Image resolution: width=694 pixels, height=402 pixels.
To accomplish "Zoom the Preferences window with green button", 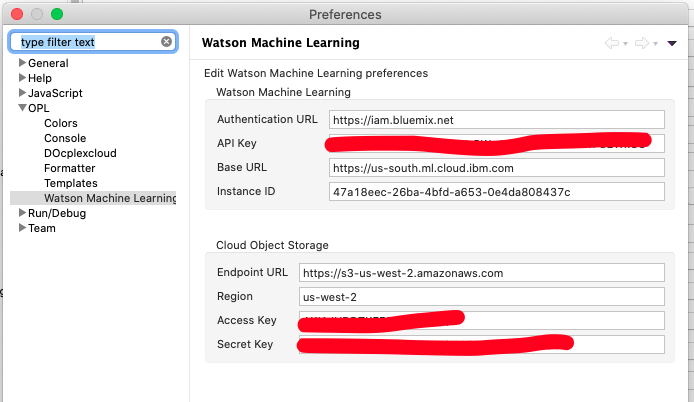I will pyautogui.click(x=57, y=14).
